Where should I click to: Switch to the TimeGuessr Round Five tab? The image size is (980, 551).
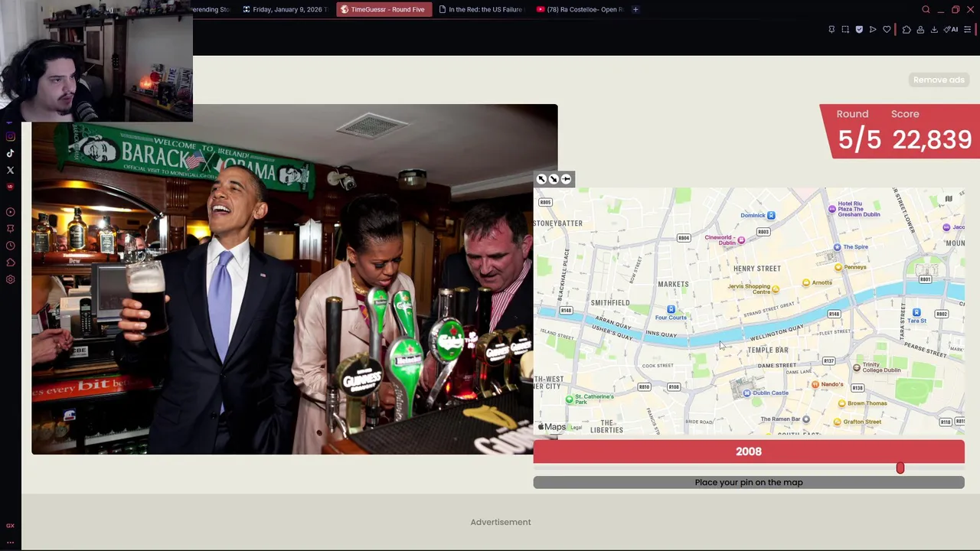tap(383, 9)
